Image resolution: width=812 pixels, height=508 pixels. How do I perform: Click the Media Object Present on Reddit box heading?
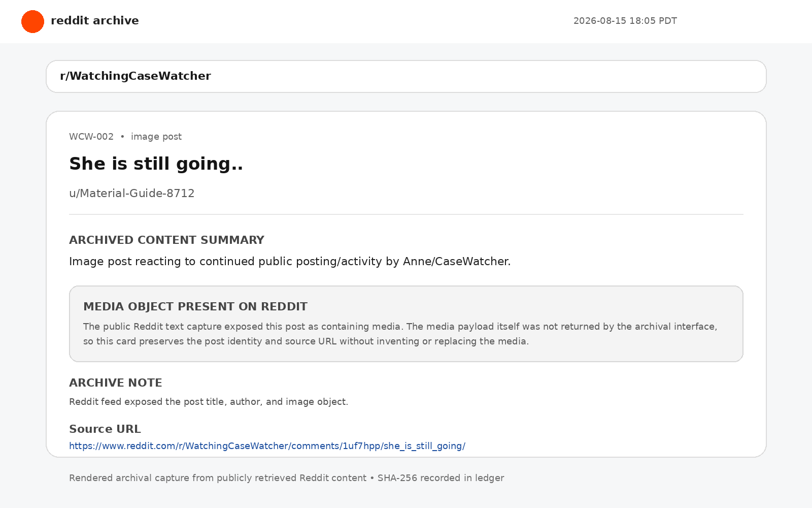[x=195, y=306]
